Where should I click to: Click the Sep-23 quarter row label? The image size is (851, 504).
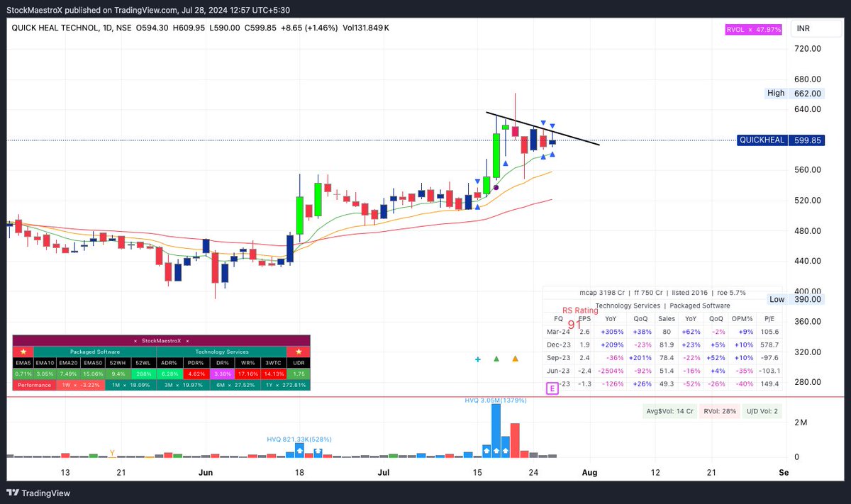(x=559, y=358)
